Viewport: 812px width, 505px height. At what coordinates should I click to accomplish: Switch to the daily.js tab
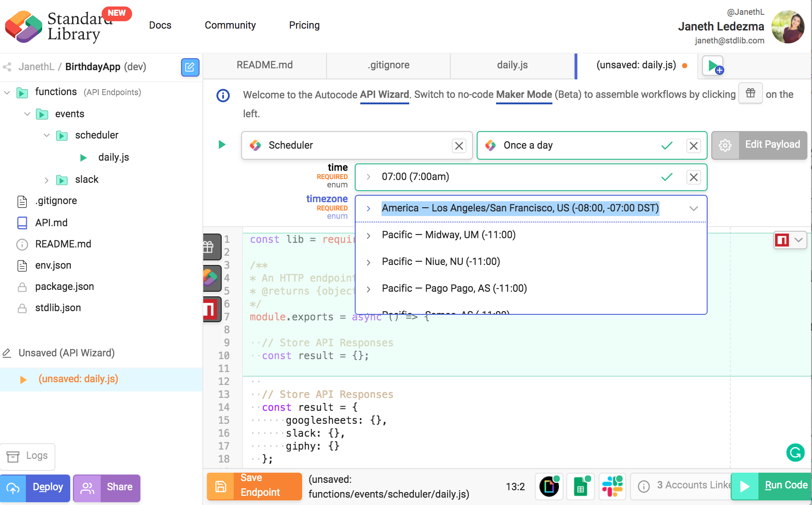pos(512,66)
